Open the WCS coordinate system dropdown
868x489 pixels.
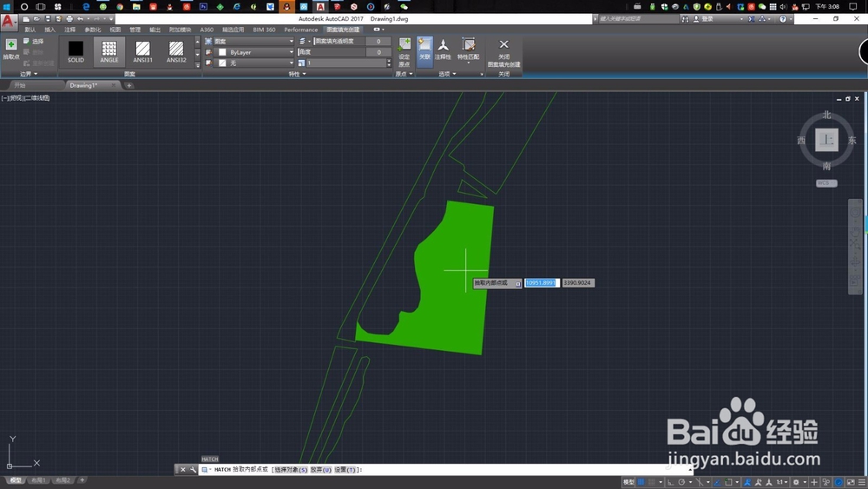point(826,183)
